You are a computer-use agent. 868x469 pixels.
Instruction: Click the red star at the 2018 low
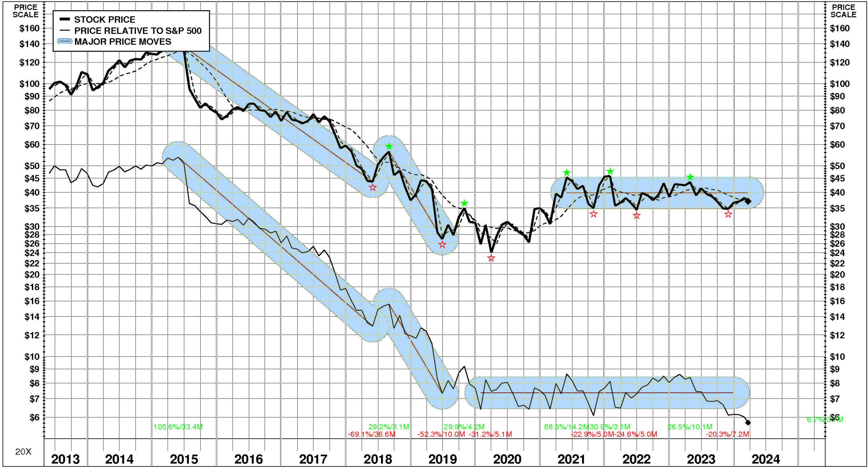(x=373, y=187)
